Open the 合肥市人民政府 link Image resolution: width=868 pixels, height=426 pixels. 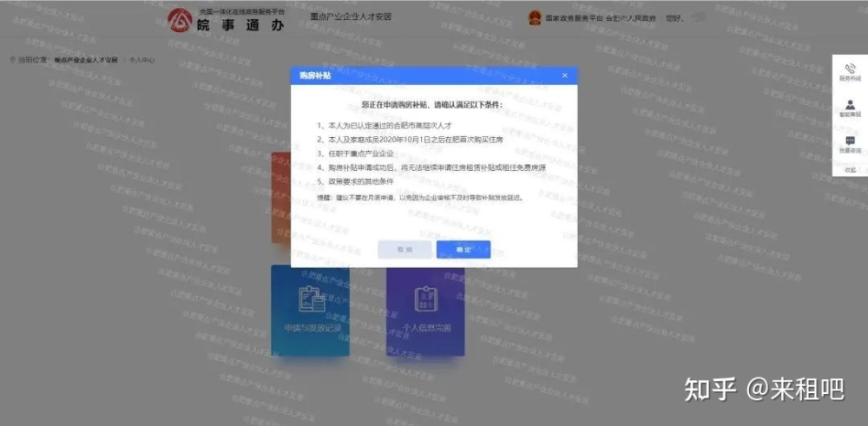pyautogui.click(x=631, y=18)
